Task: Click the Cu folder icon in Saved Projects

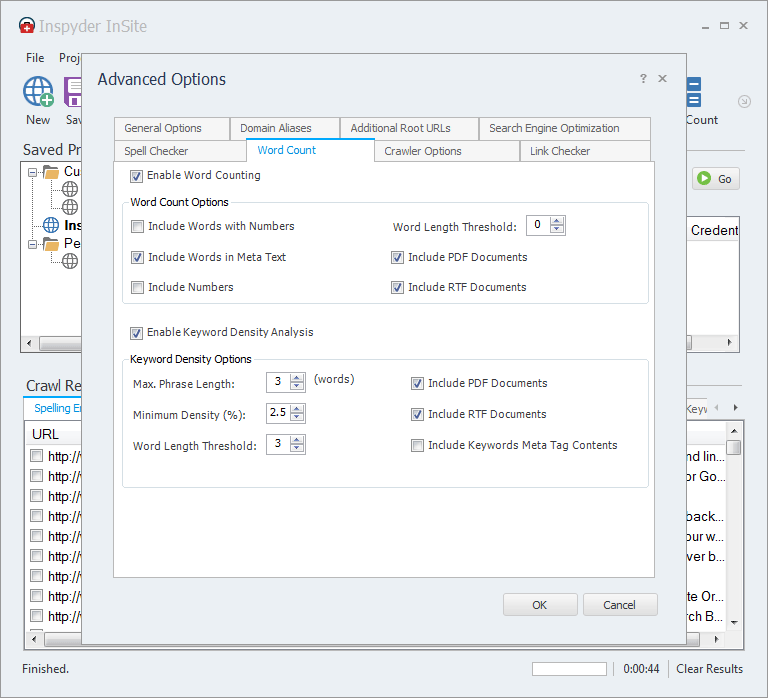Action: [x=51, y=171]
